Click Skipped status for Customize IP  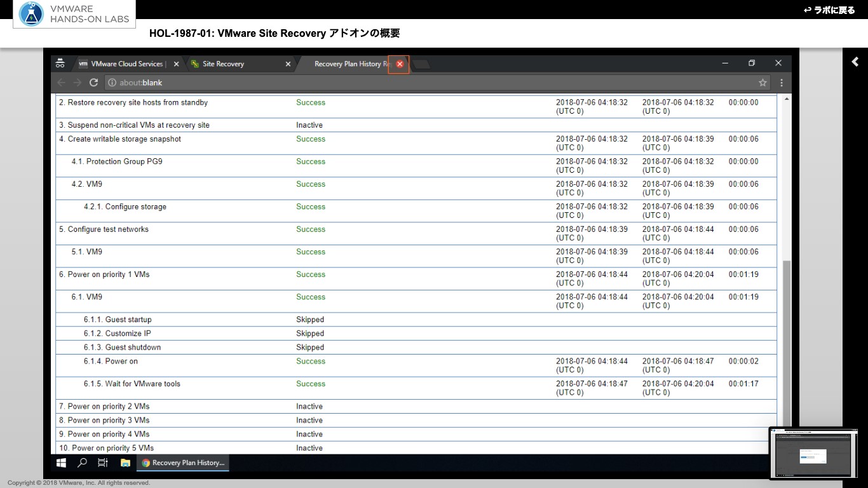click(x=310, y=334)
